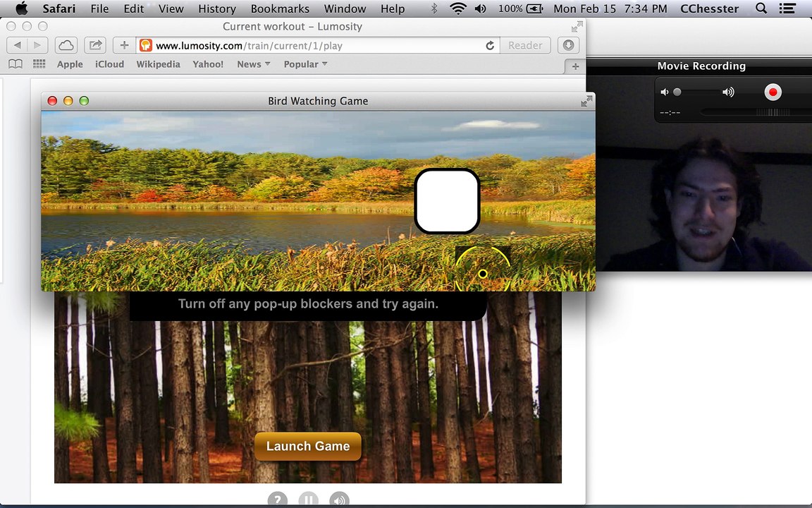Click the iCloud Tabs button
The height and width of the screenshot is (508, 812).
point(66,45)
